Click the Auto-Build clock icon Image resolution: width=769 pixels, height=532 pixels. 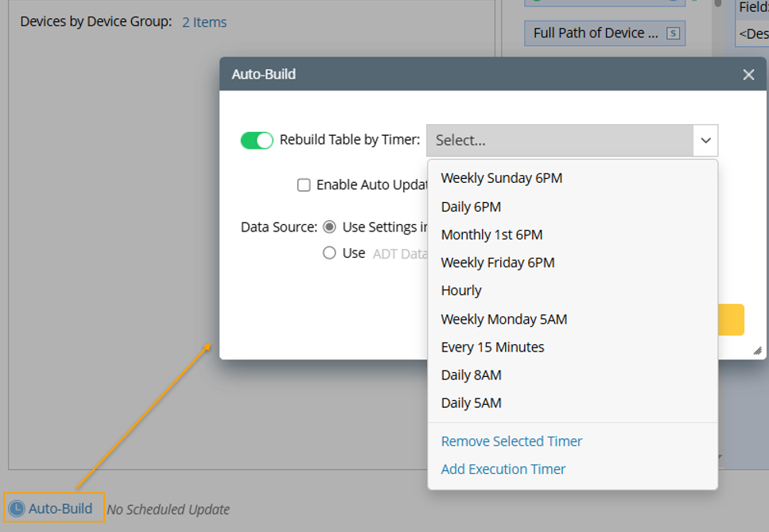[16, 509]
